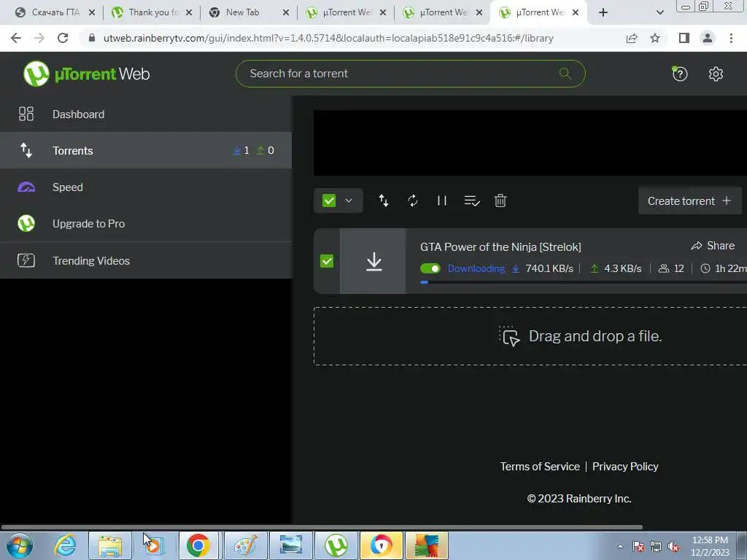Reload the page with refresh icon

[x=63, y=38]
